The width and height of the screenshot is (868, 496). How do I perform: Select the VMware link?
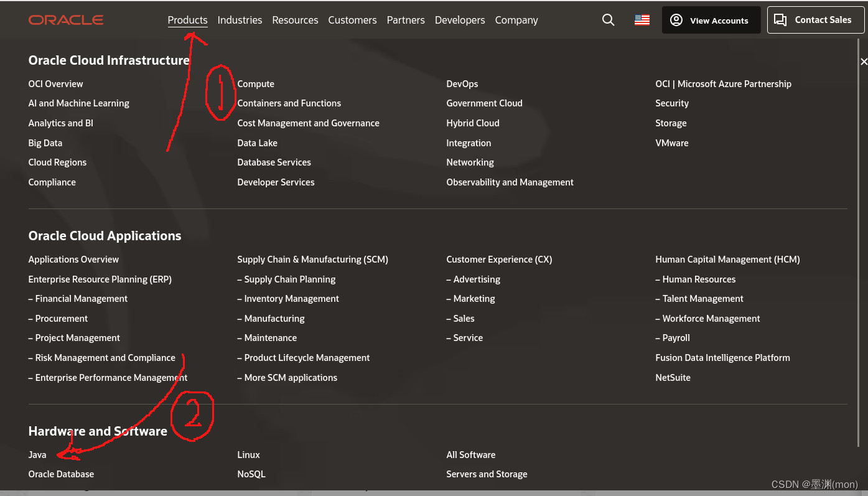click(x=672, y=143)
